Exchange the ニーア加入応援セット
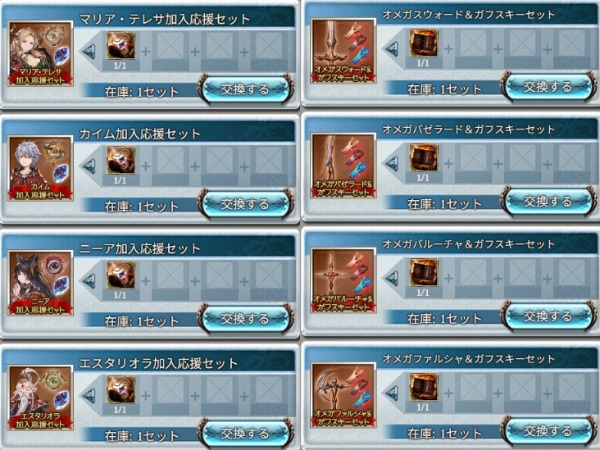The width and height of the screenshot is (600, 450). 246,319
